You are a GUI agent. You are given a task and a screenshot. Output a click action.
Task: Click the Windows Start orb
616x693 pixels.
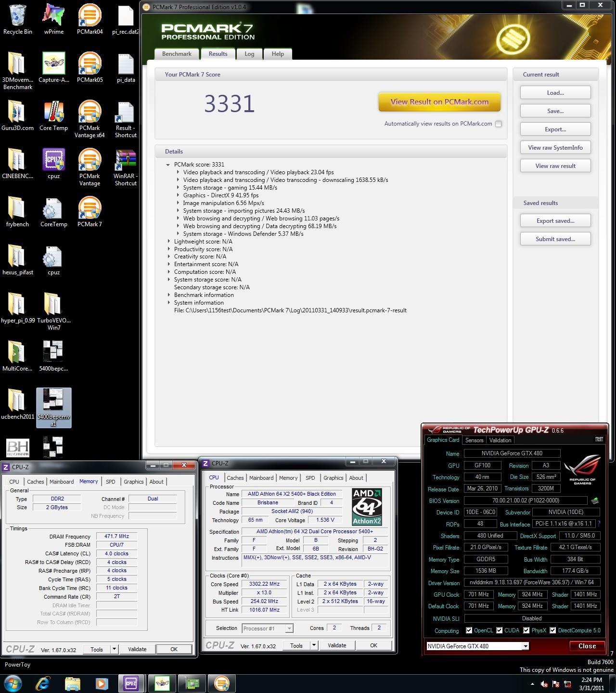13,683
